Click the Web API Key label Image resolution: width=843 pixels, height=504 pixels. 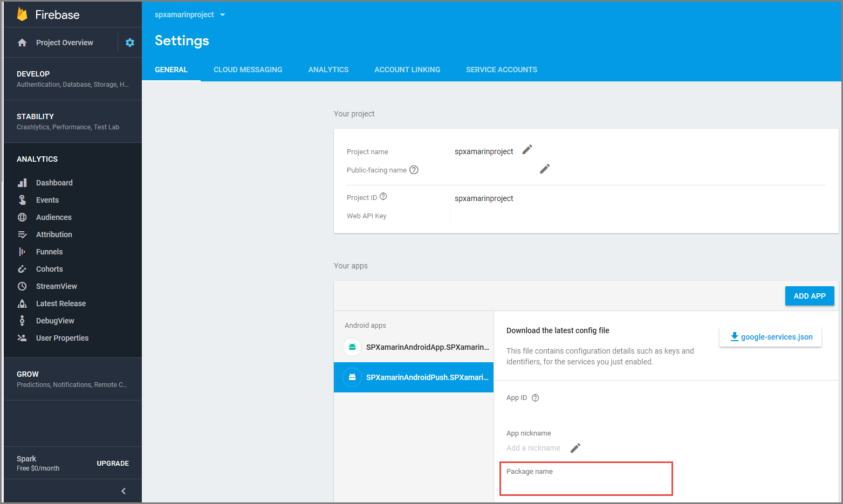click(367, 216)
